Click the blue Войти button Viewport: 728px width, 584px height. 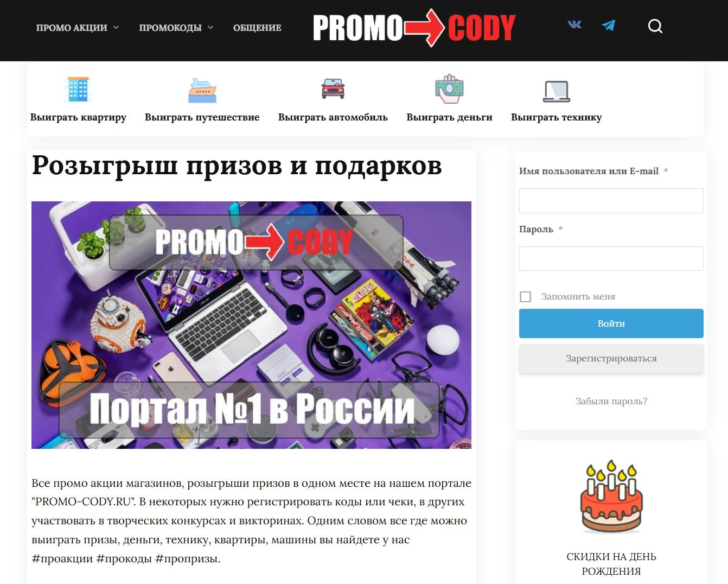point(611,323)
